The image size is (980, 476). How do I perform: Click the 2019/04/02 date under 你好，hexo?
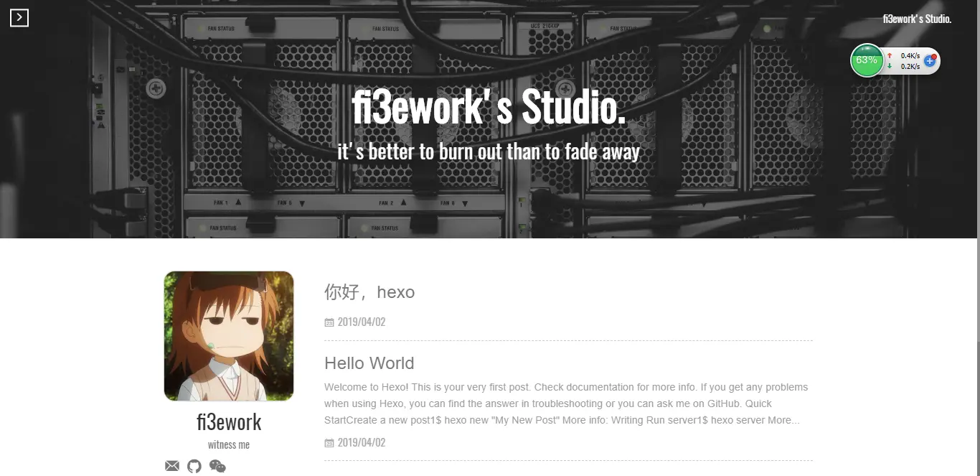pos(362,322)
